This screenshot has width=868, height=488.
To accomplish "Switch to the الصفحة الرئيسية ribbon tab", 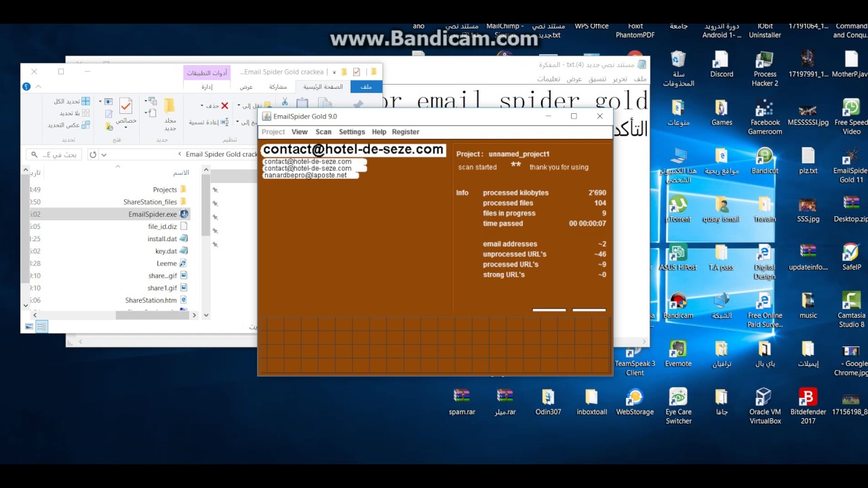I will click(323, 87).
